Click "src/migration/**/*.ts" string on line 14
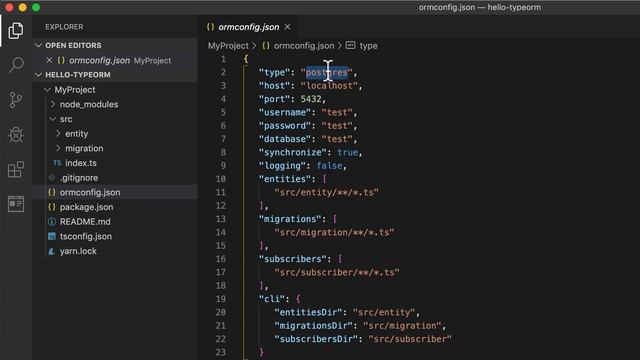The width and height of the screenshot is (640, 360). [x=334, y=232]
